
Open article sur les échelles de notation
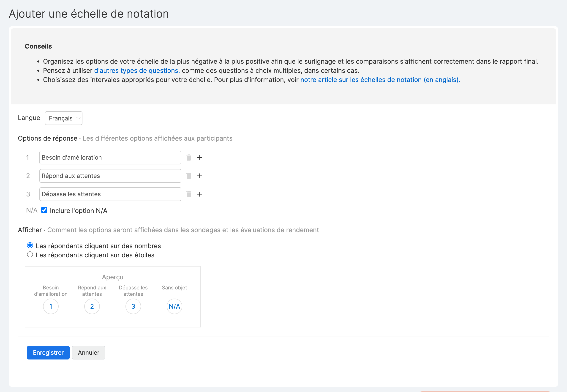[380, 80]
